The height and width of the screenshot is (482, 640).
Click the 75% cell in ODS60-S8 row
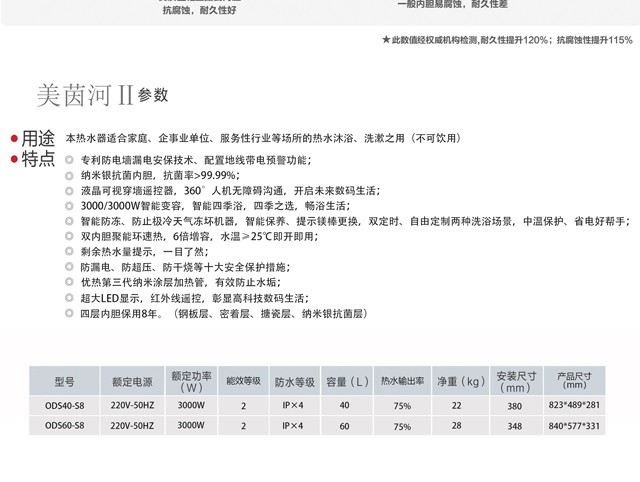[402, 426]
